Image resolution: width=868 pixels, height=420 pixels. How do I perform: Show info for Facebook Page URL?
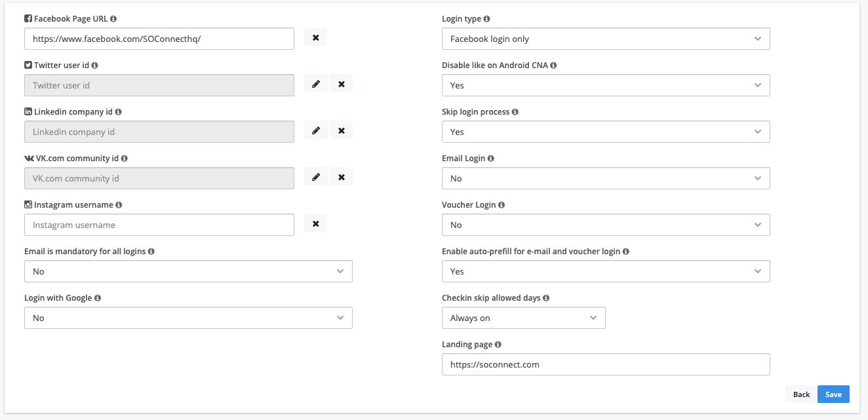pos(113,19)
